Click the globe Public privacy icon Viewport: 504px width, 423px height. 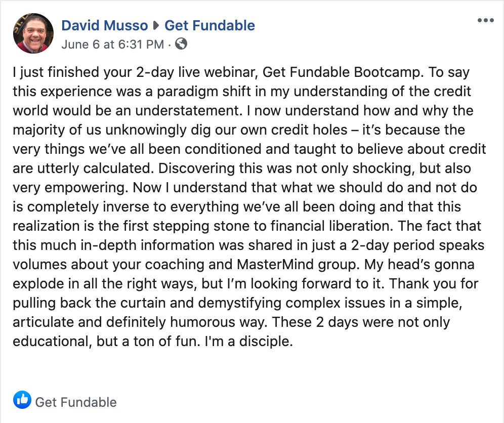pyautogui.click(x=181, y=44)
